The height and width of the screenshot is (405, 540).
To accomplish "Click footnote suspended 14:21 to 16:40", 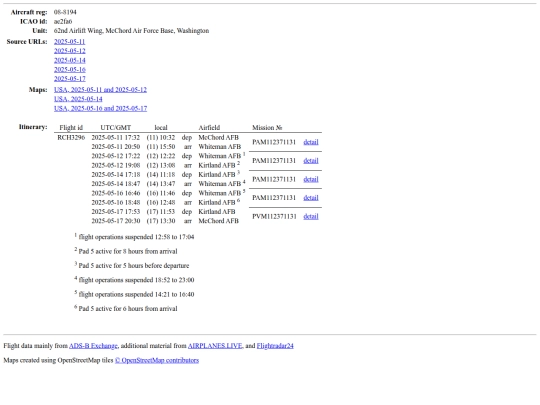I will coord(134,294).
